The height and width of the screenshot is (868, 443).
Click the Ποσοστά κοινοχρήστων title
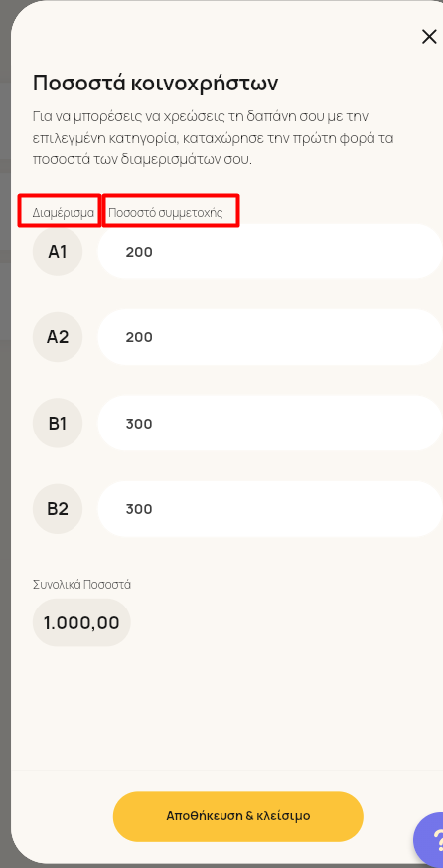coord(155,84)
